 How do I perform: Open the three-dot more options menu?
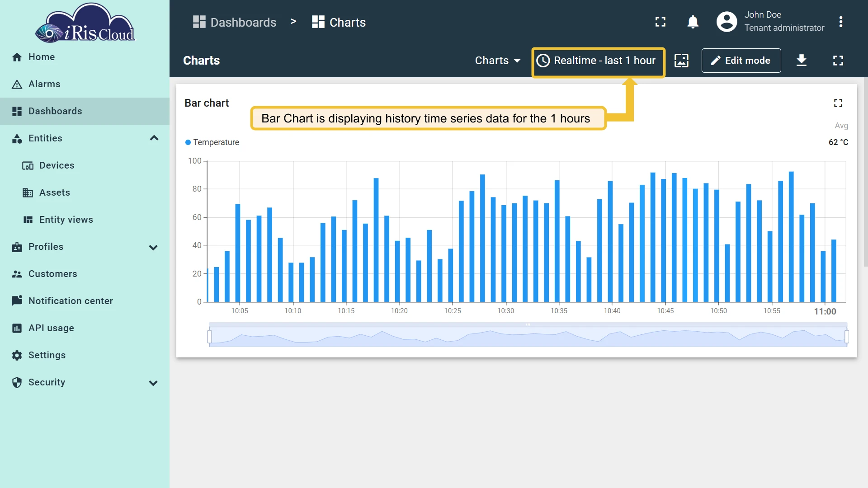(x=840, y=22)
